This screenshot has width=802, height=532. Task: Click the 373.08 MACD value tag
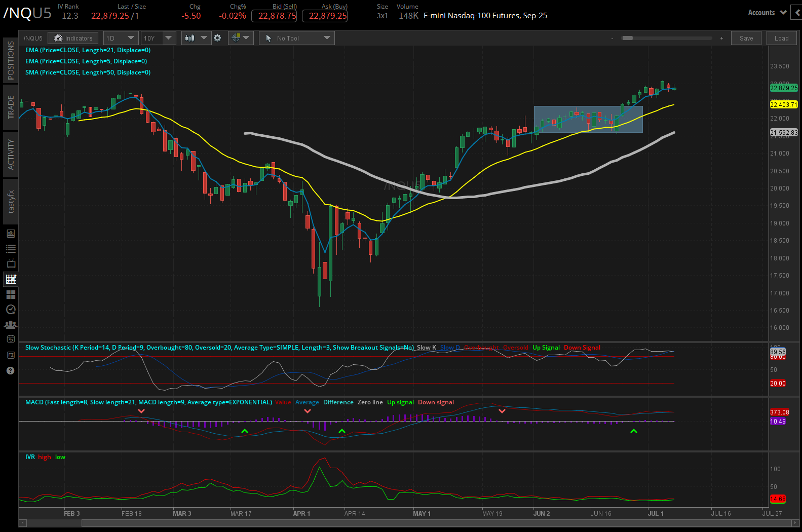point(779,412)
